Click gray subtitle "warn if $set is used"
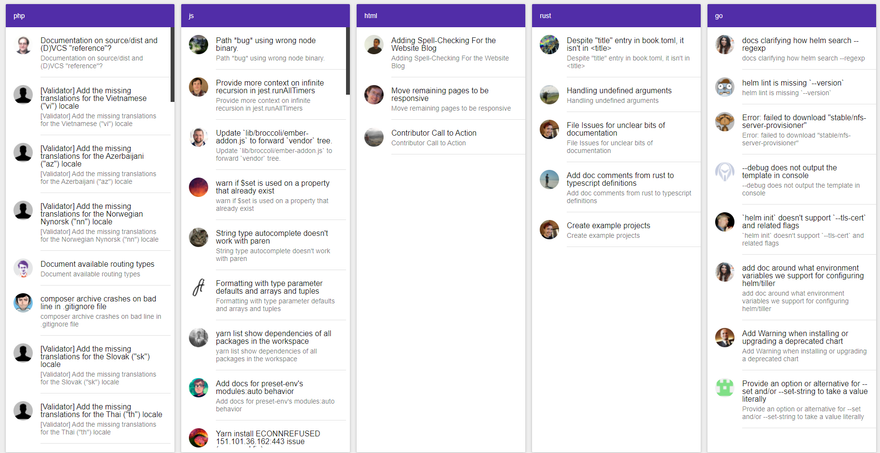This screenshot has height=453, width=880. 272,204
